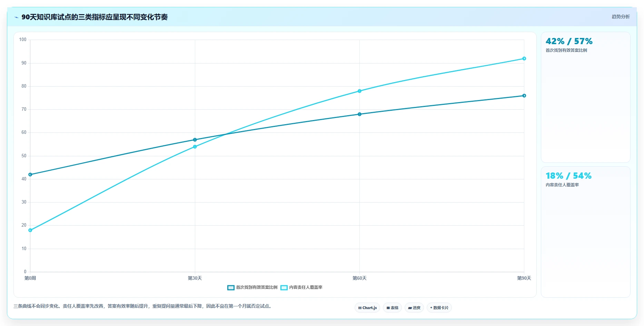The image size is (644, 326).
Task: Click the slide title 90天知识库试点的三类指标
Action: [x=95, y=17]
